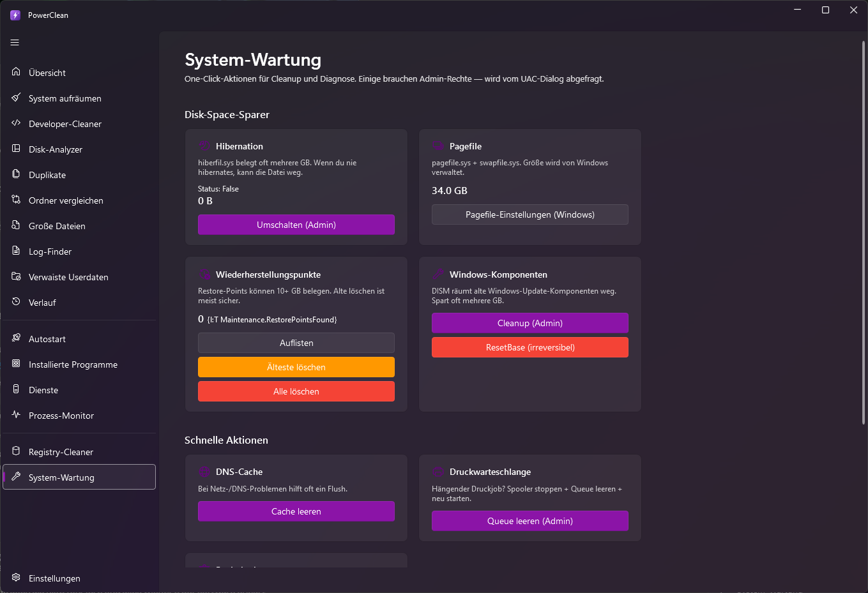Click the Disk-Analyzer icon
This screenshot has height=593, width=868.
[x=16, y=149]
